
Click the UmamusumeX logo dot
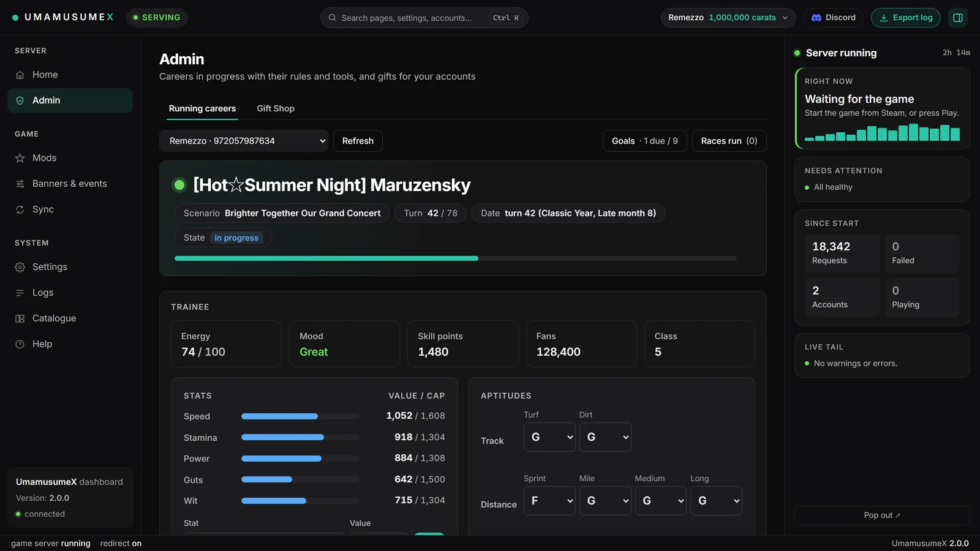click(x=15, y=18)
